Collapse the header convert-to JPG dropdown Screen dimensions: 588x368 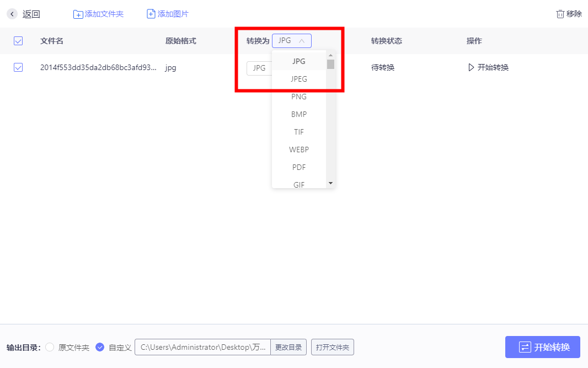tap(291, 41)
